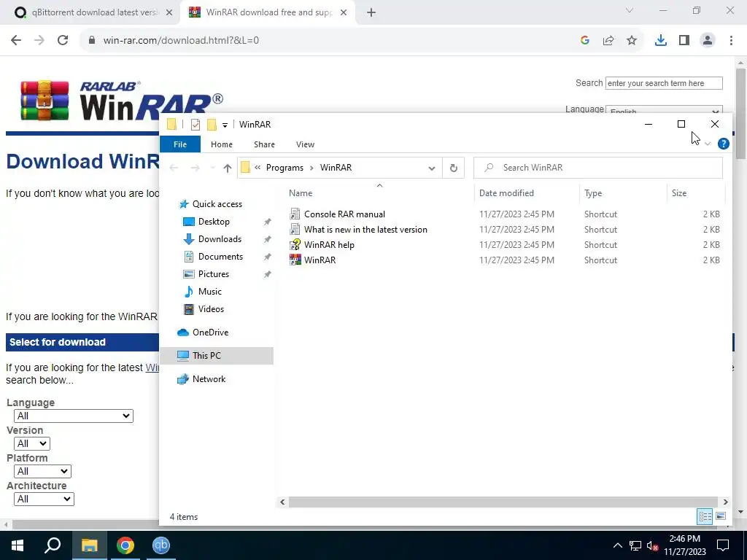Image resolution: width=747 pixels, height=560 pixels.
Task: Sort files by Type column header
Action: [593, 192]
